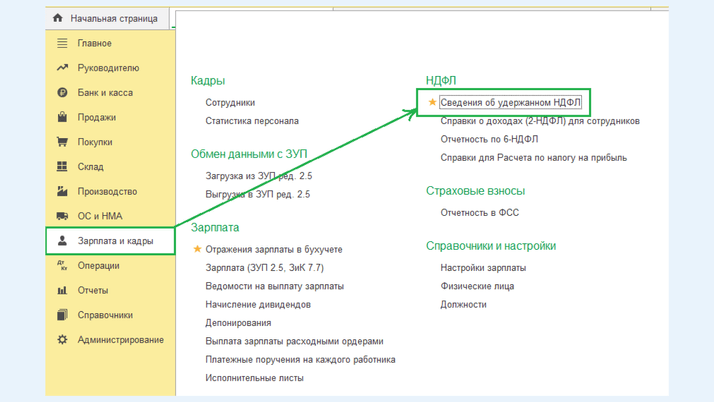Toggle favorite star for Отражения зарплаты в бухучете
The image size is (714, 402).
[197, 249]
